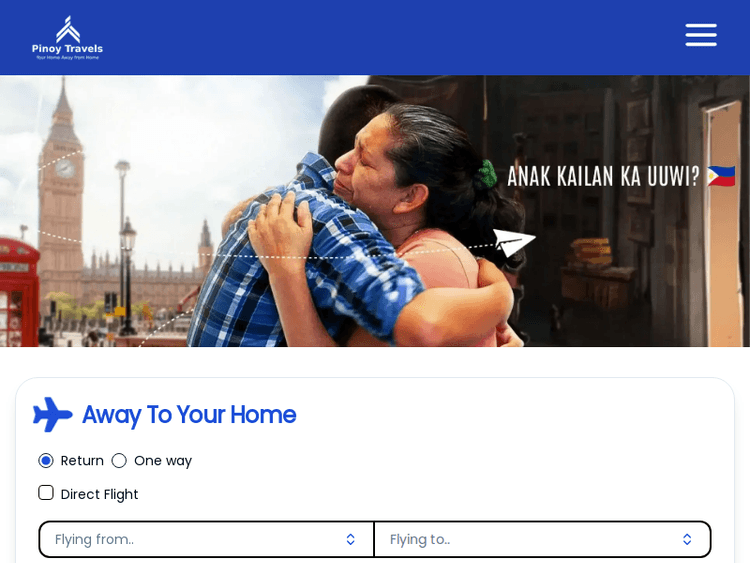The image size is (750, 563).
Task: Open the Flying from dropdown field
Action: 207,539
